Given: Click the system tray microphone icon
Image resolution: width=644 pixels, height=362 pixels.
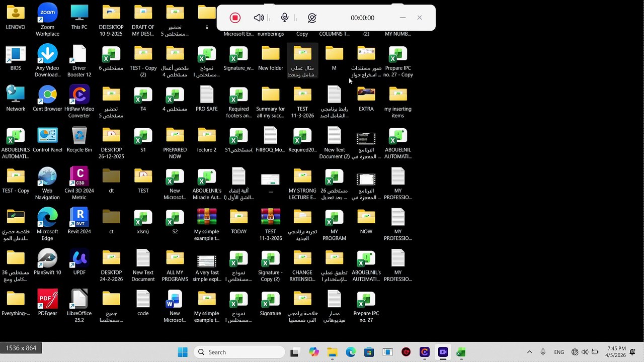Looking at the screenshot, I should coord(543,352).
